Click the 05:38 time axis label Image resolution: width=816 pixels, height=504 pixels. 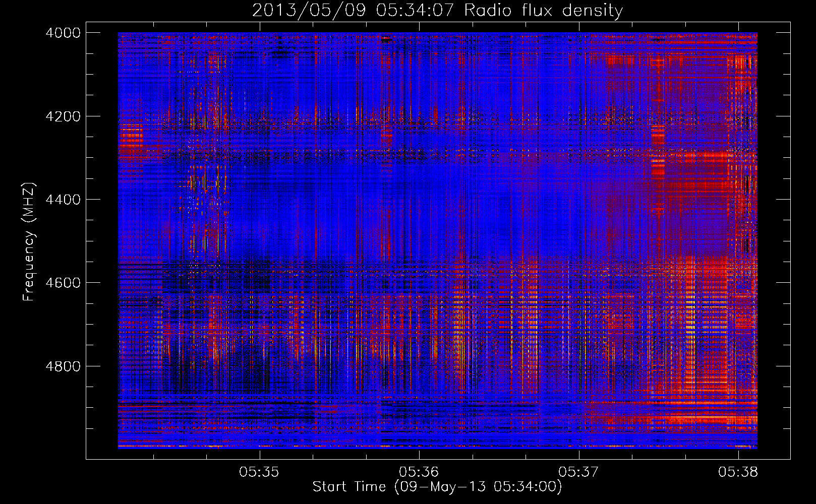point(738,472)
